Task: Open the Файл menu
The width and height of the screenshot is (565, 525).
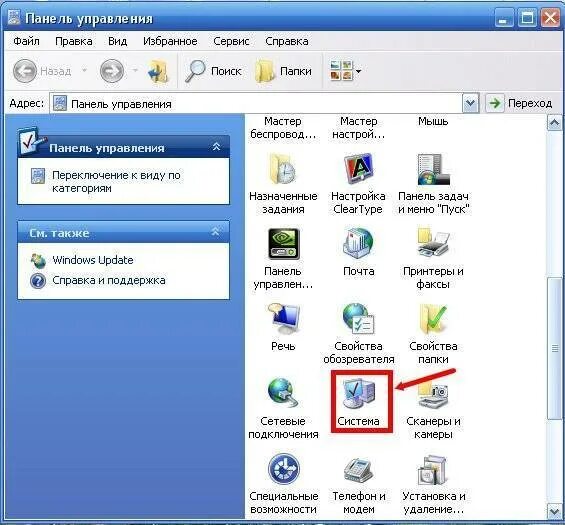Action: point(26,41)
